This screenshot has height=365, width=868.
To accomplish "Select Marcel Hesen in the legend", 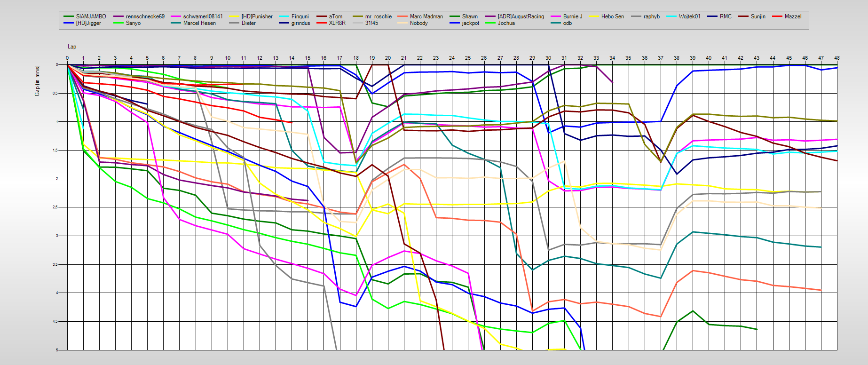I will coord(199,23).
